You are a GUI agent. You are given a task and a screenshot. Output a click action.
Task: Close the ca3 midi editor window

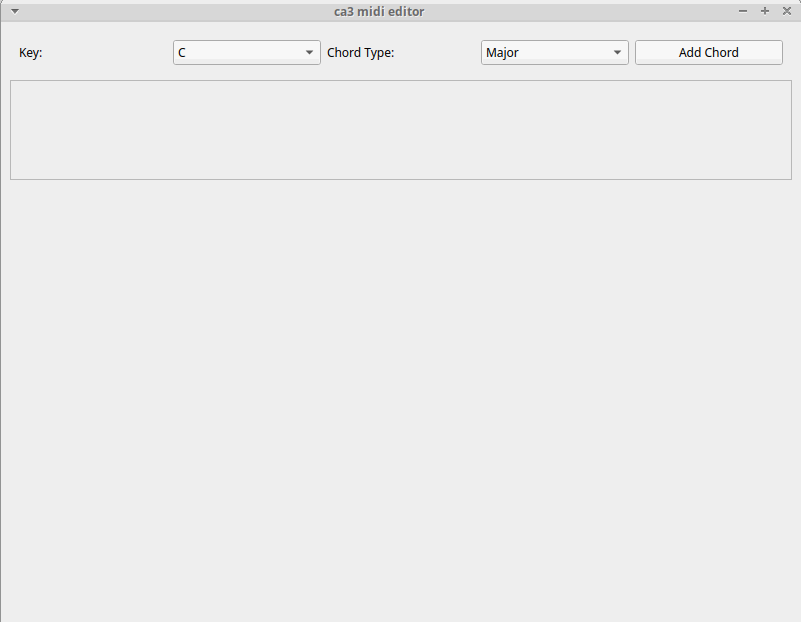pyautogui.click(x=787, y=11)
